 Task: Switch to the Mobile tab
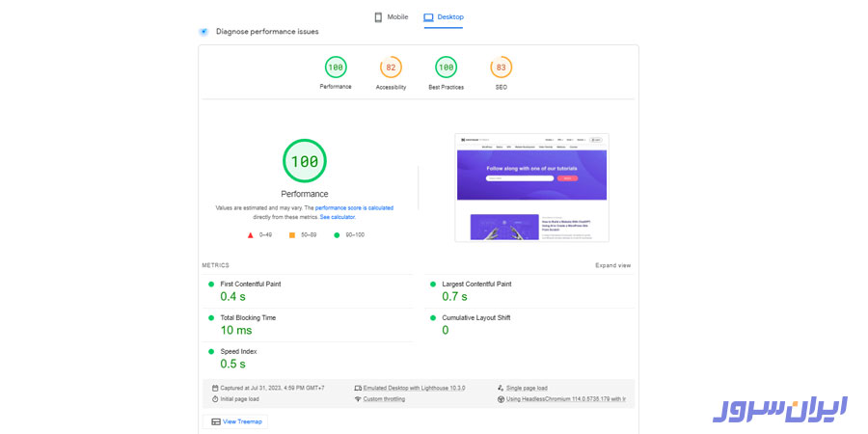click(392, 17)
